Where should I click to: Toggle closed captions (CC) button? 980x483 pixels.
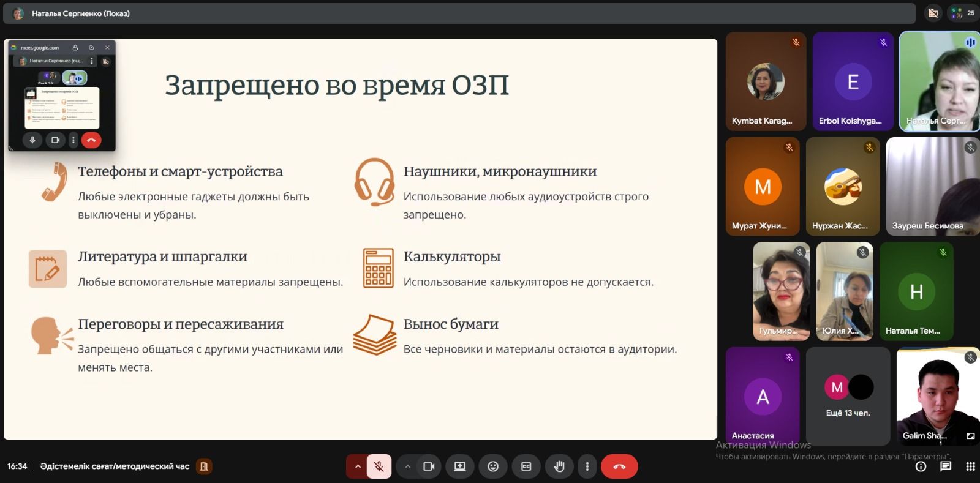coord(526,466)
